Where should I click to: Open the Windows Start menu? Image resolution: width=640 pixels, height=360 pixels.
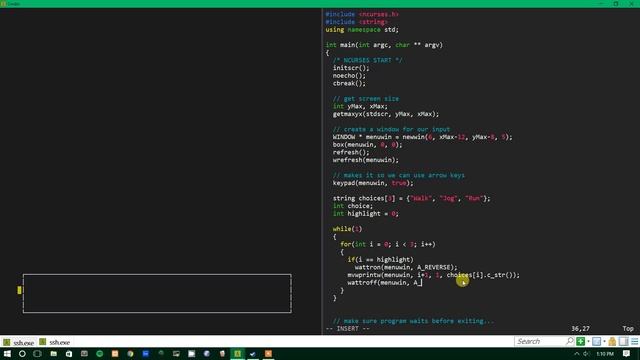click(x=7, y=353)
